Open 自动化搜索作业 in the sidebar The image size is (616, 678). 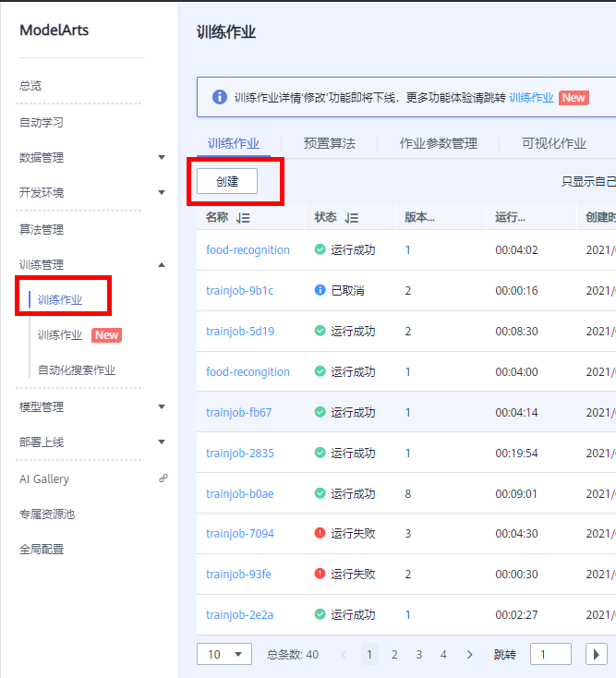click(x=77, y=370)
